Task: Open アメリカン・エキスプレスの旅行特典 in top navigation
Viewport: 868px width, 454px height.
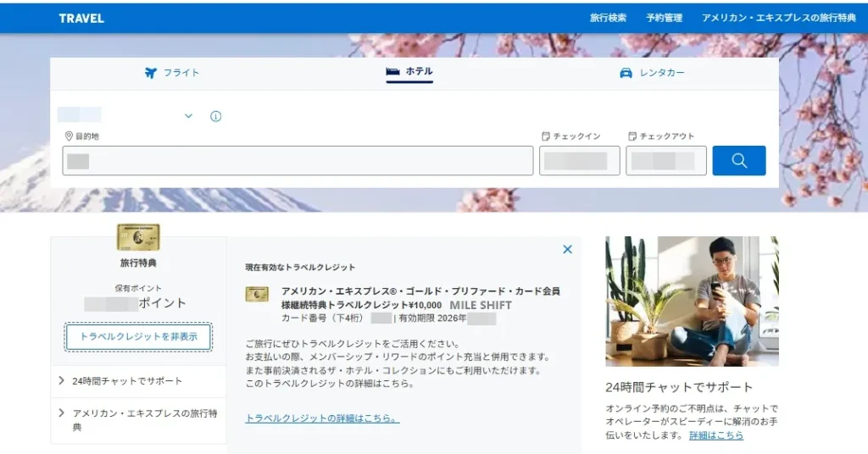Action: pyautogui.click(x=779, y=18)
